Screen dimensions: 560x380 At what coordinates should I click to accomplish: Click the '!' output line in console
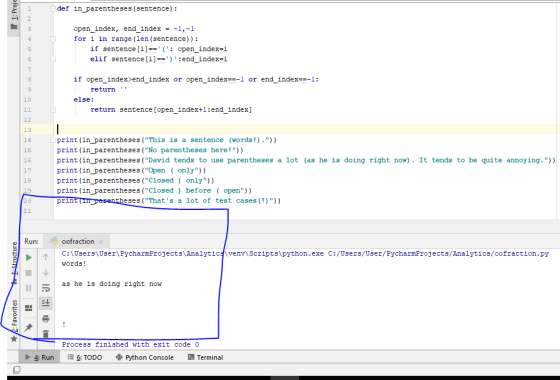coord(64,324)
